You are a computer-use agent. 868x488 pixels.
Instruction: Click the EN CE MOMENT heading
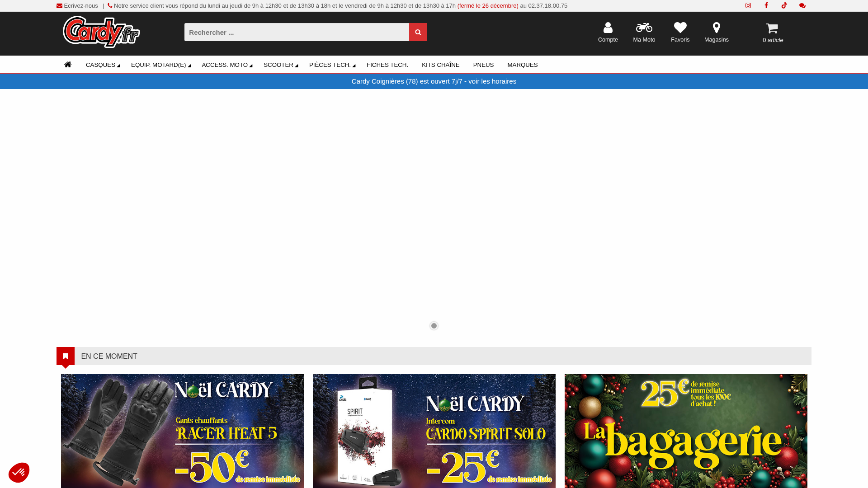pos(109,357)
